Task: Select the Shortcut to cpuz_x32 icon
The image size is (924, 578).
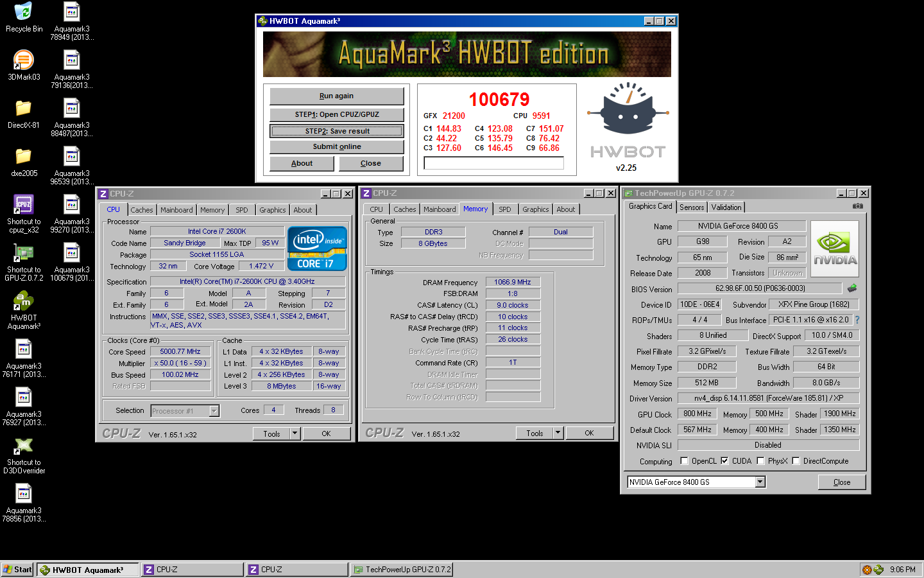Action: 24,215
